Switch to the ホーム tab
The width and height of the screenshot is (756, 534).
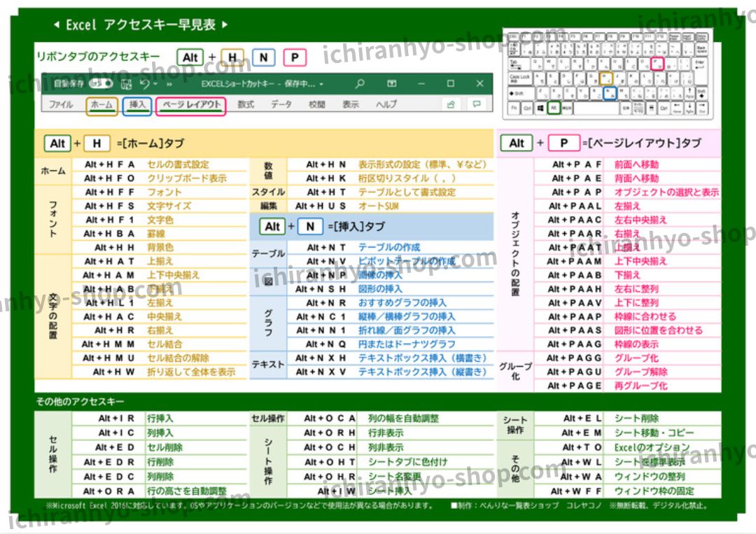101,105
